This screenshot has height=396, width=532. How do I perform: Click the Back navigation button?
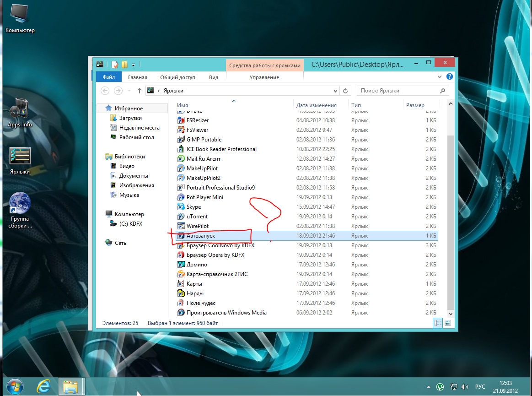[x=105, y=91]
